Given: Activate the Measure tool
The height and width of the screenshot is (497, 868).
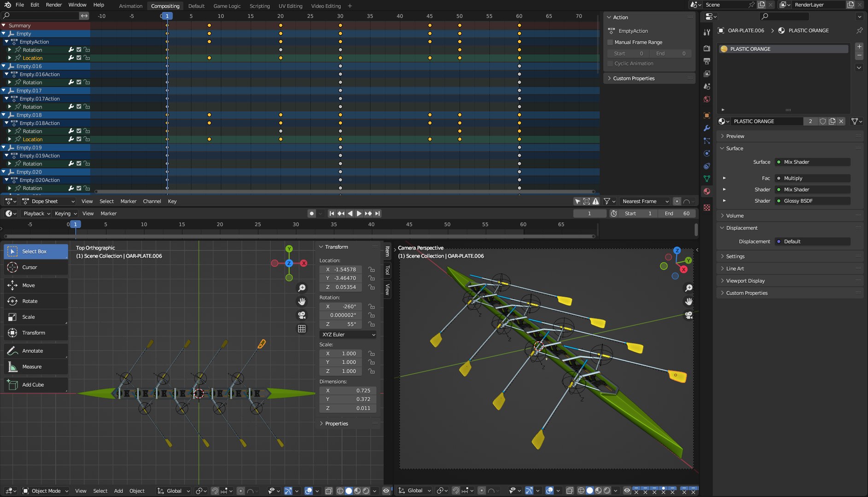Looking at the screenshot, I should 36,367.
